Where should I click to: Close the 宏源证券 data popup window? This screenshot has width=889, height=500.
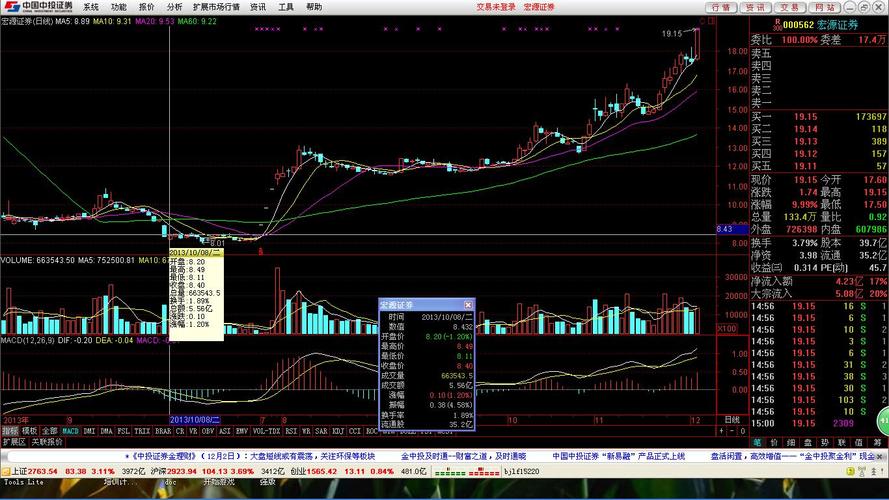point(468,305)
